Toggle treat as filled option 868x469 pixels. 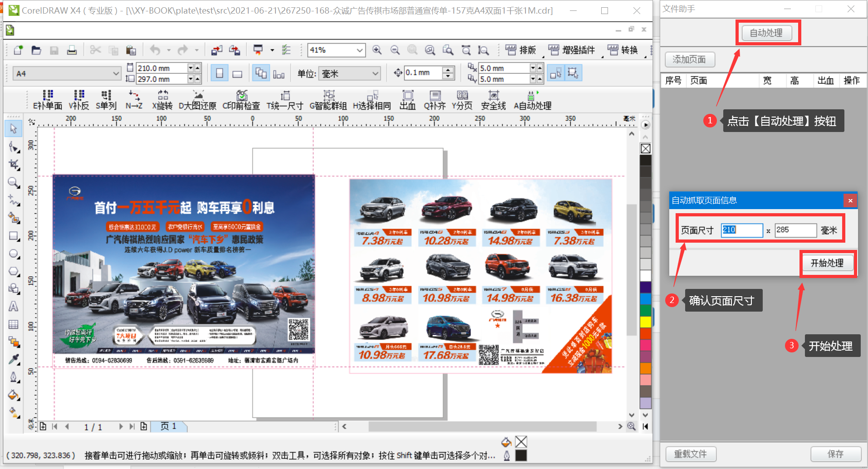point(556,73)
